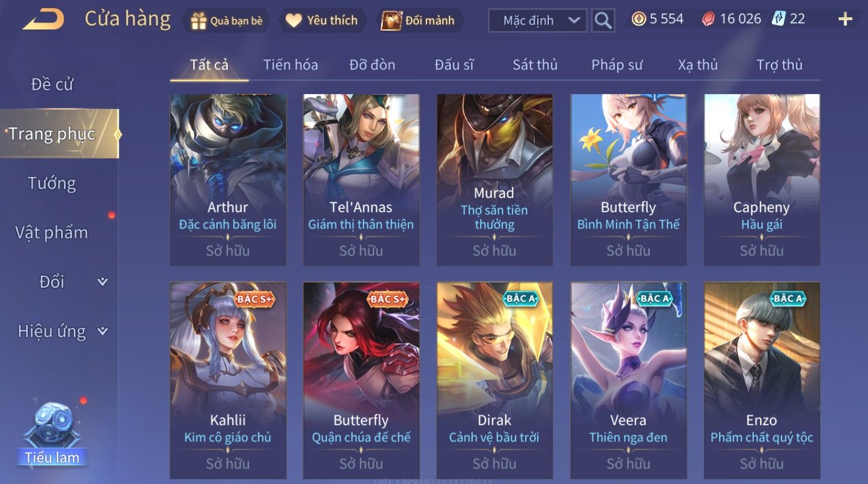Select the Tiến hóa tab

click(290, 65)
